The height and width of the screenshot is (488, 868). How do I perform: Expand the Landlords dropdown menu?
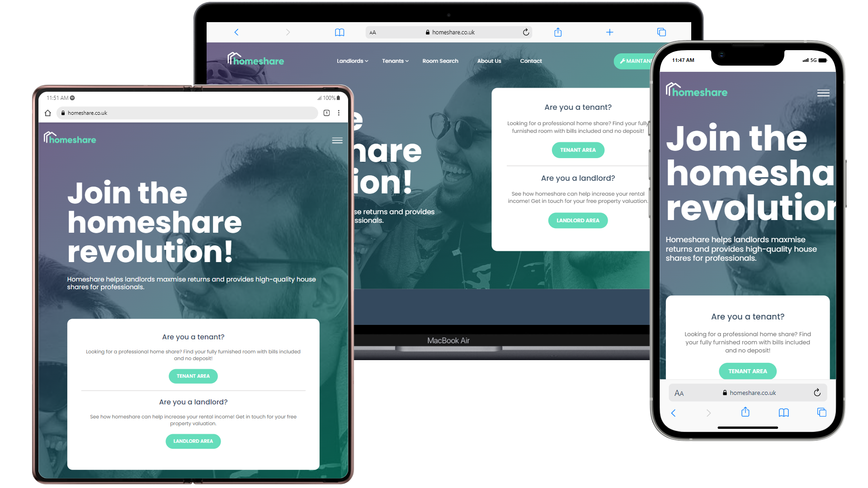[352, 61]
